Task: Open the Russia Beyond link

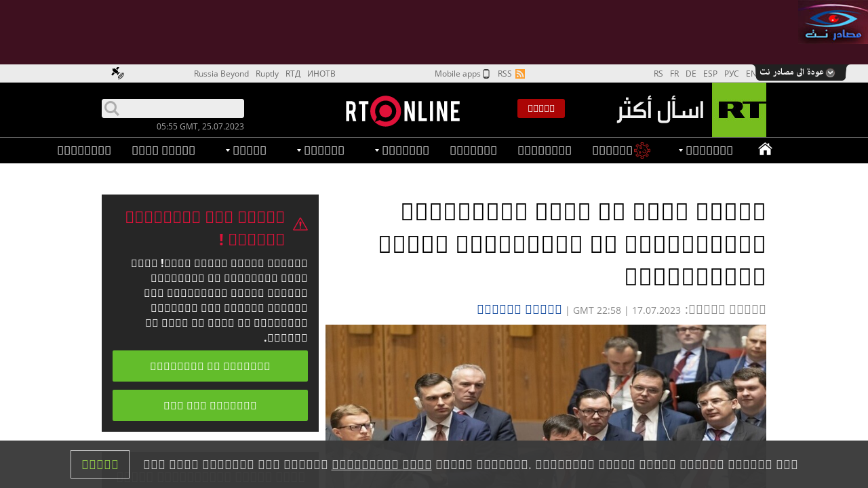Action: point(221,74)
